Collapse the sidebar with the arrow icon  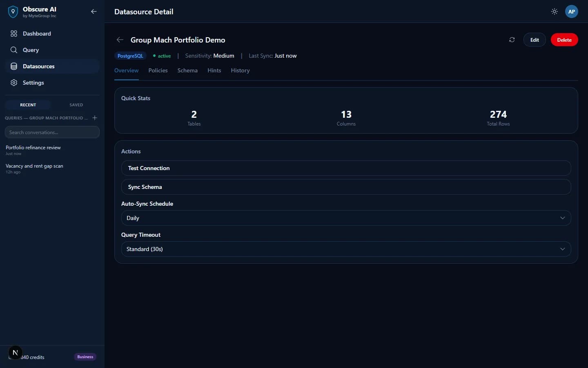point(94,11)
